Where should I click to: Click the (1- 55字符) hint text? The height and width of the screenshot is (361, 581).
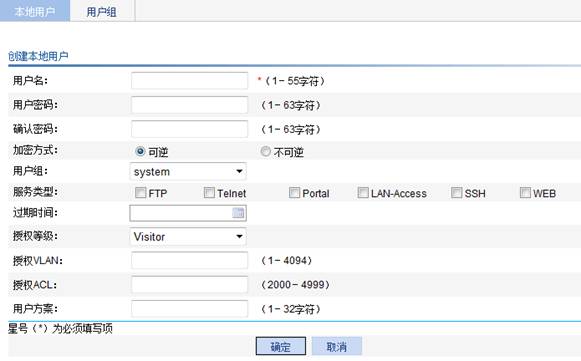tap(295, 81)
